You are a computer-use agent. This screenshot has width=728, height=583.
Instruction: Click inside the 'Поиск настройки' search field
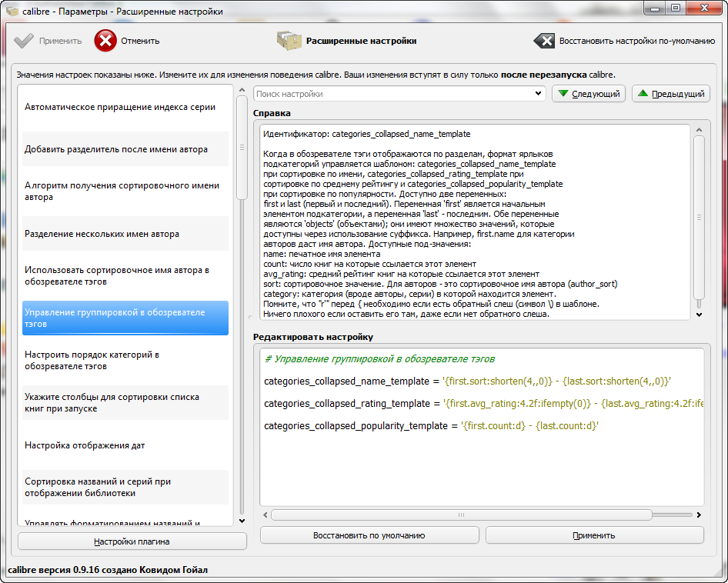tap(392, 94)
